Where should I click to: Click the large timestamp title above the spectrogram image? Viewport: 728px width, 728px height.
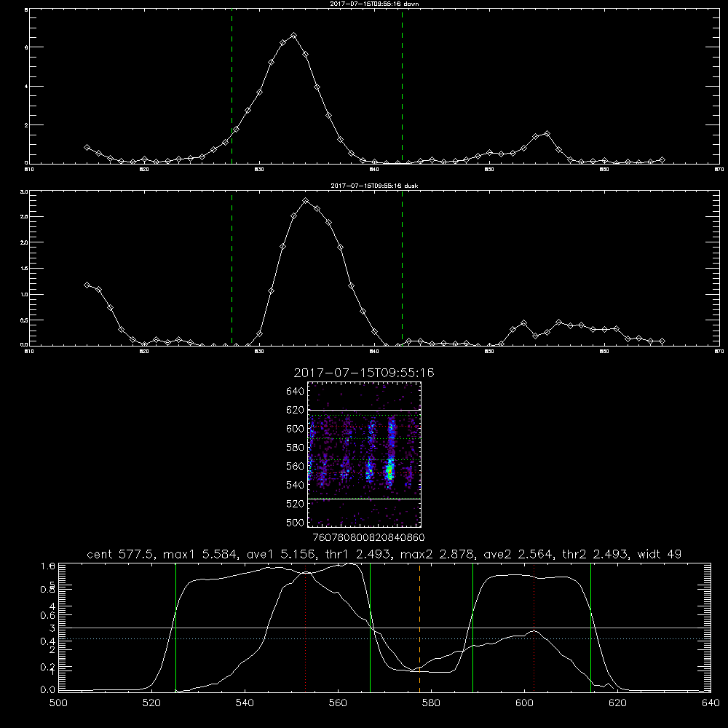pos(364,373)
